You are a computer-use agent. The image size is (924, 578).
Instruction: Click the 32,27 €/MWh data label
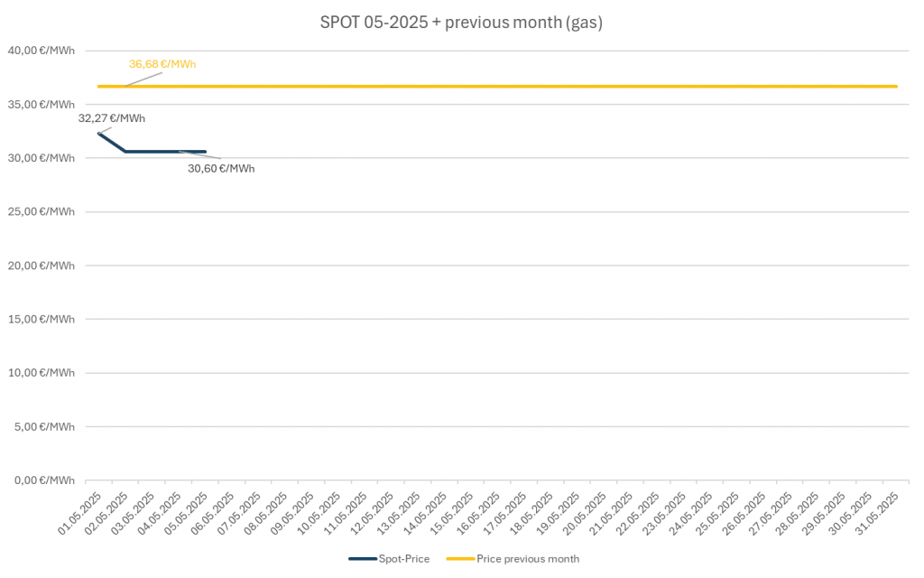pos(112,118)
